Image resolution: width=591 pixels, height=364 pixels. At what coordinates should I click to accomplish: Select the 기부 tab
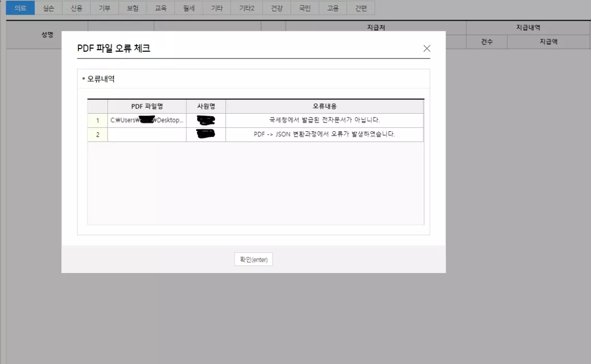click(105, 8)
